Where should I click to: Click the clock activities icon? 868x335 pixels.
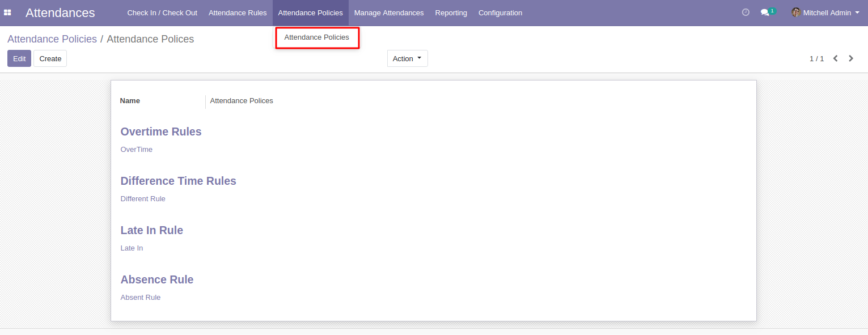pyautogui.click(x=746, y=12)
